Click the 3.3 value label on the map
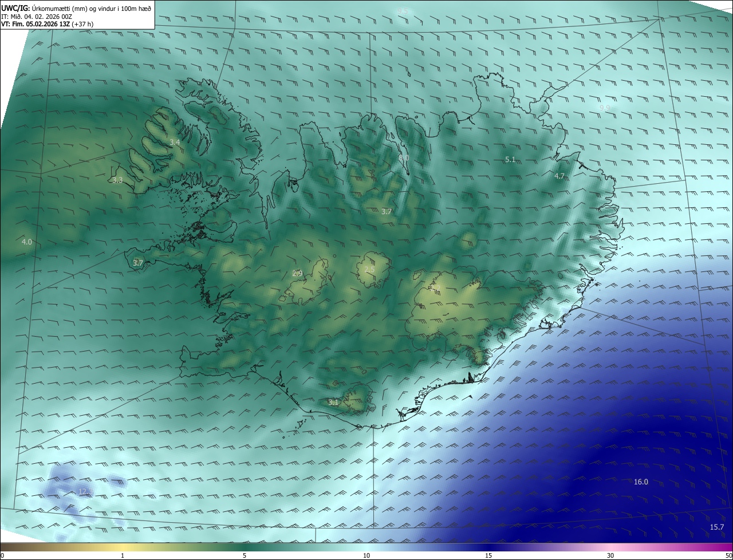The width and height of the screenshot is (733, 560). (x=117, y=180)
